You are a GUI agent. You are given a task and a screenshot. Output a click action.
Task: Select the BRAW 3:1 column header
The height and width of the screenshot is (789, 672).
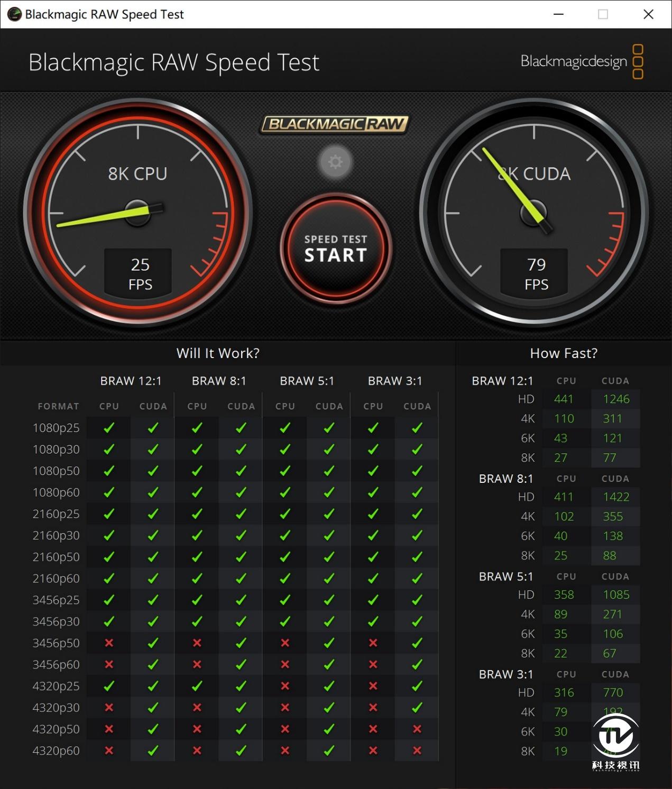tap(395, 381)
